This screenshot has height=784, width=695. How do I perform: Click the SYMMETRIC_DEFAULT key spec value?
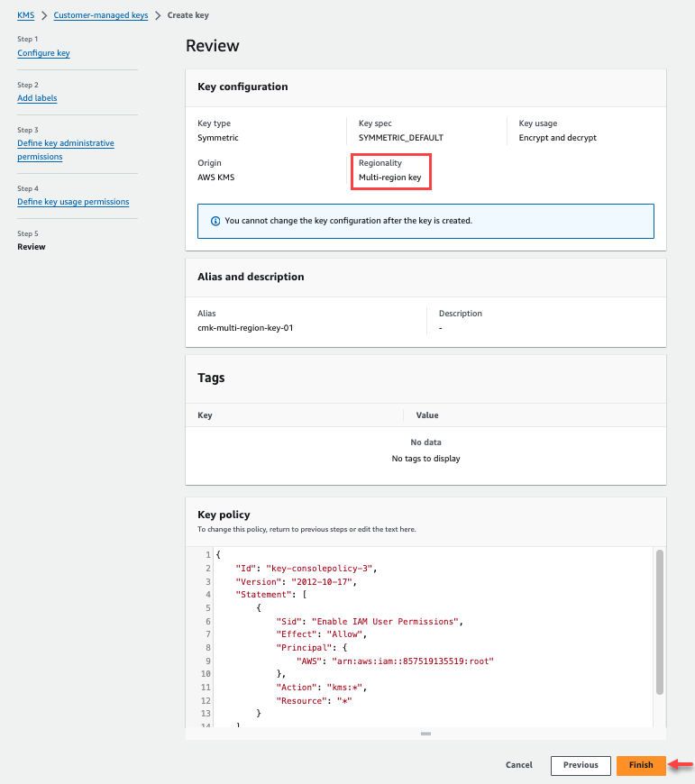tap(401, 138)
